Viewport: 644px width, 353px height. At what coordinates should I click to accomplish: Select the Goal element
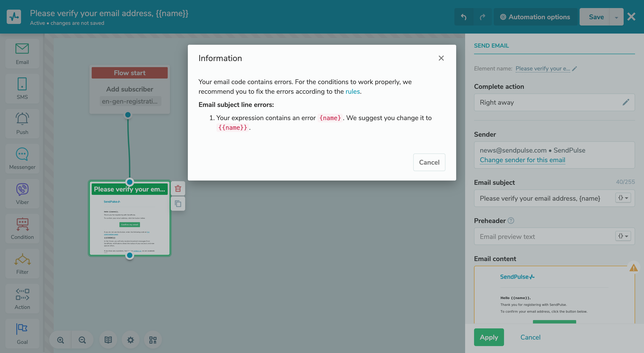[x=22, y=334]
